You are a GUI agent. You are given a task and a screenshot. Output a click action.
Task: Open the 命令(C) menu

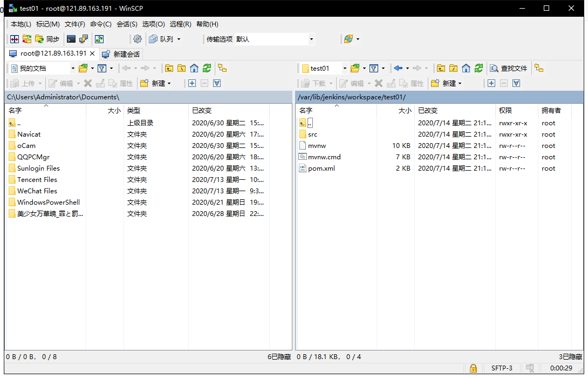tap(100, 24)
